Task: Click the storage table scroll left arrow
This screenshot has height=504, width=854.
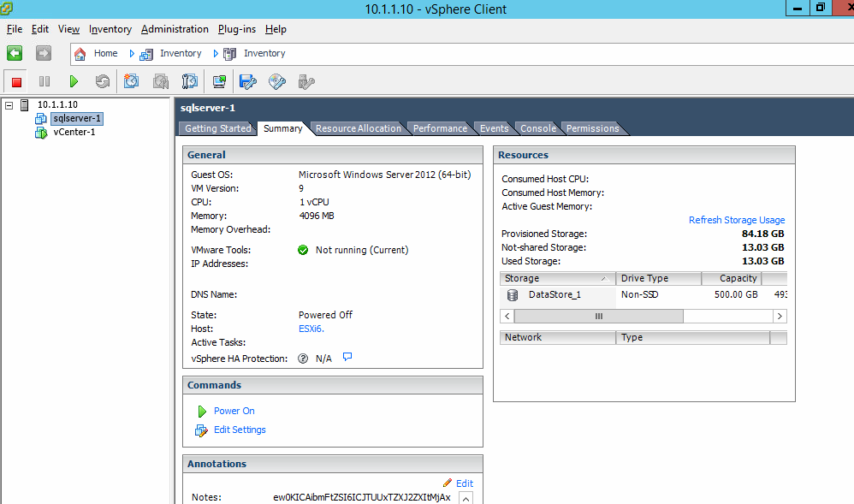Action: pyautogui.click(x=507, y=316)
